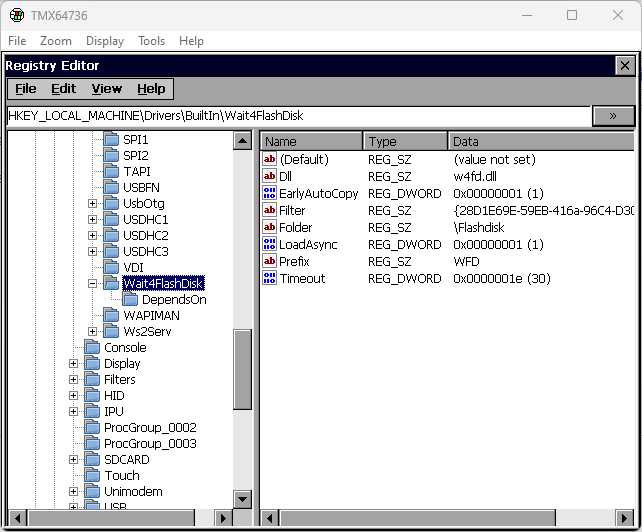642x532 pixels.
Task: Select the VDI folder icon
Action: (111, 267)
